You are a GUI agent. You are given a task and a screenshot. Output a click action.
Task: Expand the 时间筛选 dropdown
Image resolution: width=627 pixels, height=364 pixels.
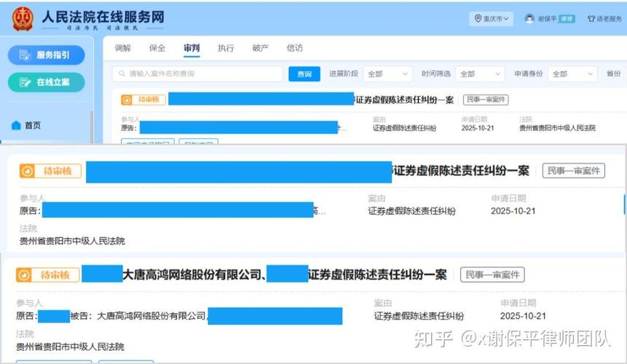479,74
